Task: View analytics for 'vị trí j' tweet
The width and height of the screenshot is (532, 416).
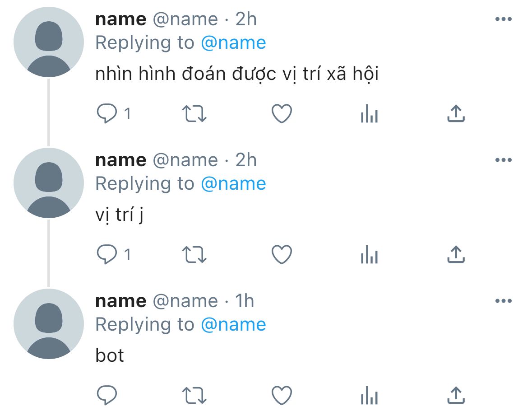Action: pyautogui.click(x=369, y=255)
